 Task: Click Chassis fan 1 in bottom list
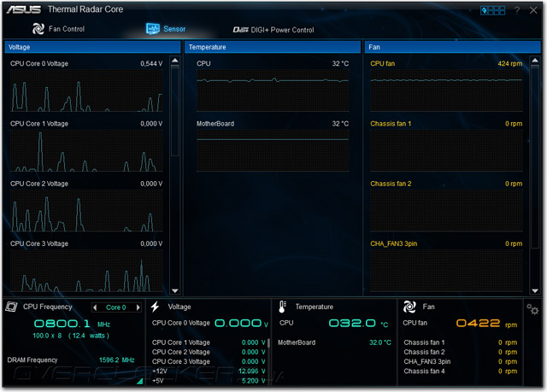[424, 342]
